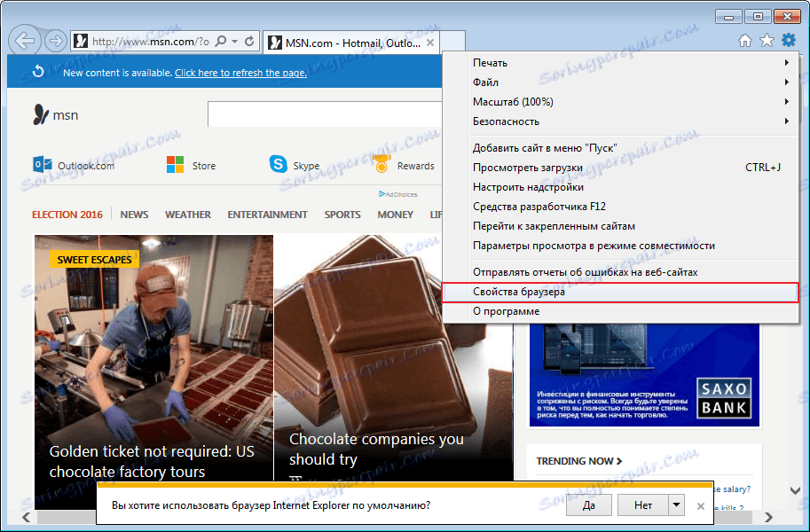Viewport: 810px width, 532px height.
Task: Click "Click here to refresh the page" link
Action: [240, 73]
